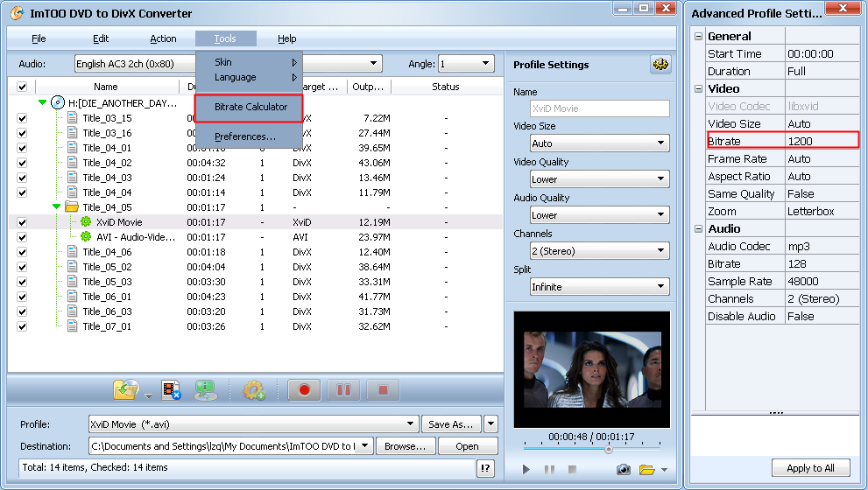The width and height of the screenshot is (868, 490).
Task: Pause conversion in main toolbar
Action: tap(343, 390)
